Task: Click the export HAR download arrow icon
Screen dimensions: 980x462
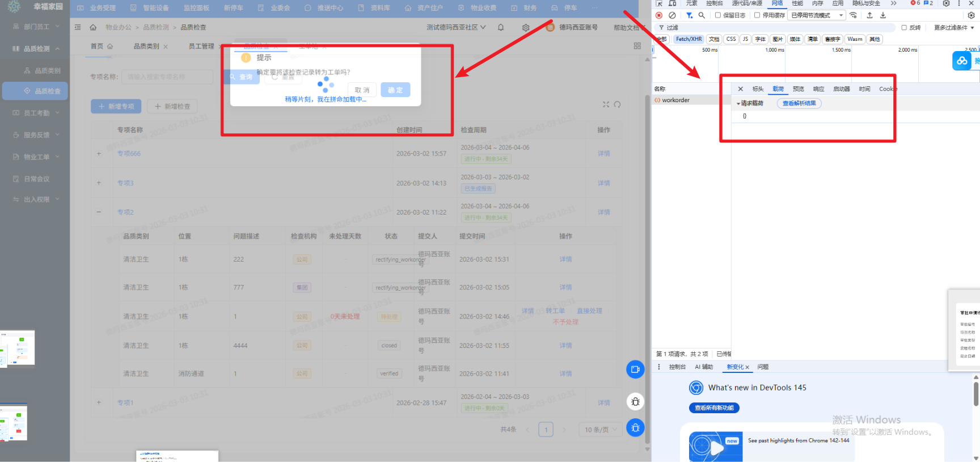Action: [883, 15]
